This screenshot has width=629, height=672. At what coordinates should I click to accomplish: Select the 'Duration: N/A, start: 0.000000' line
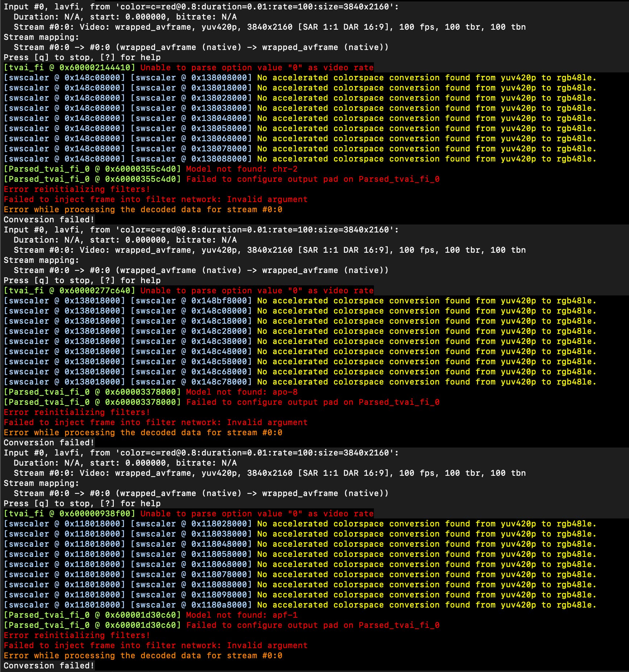tap(123, 17)
